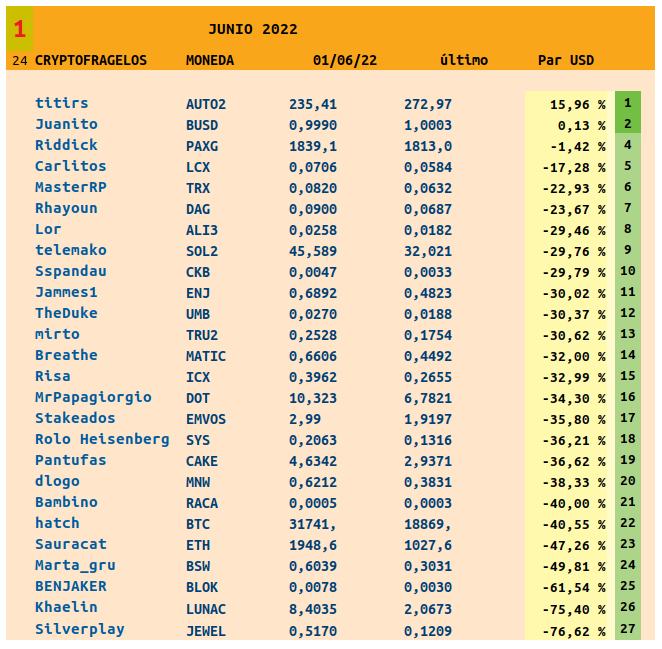Click the Par USD column header
662x649 pixels.
pyautogui.click(x=566, y=60)
